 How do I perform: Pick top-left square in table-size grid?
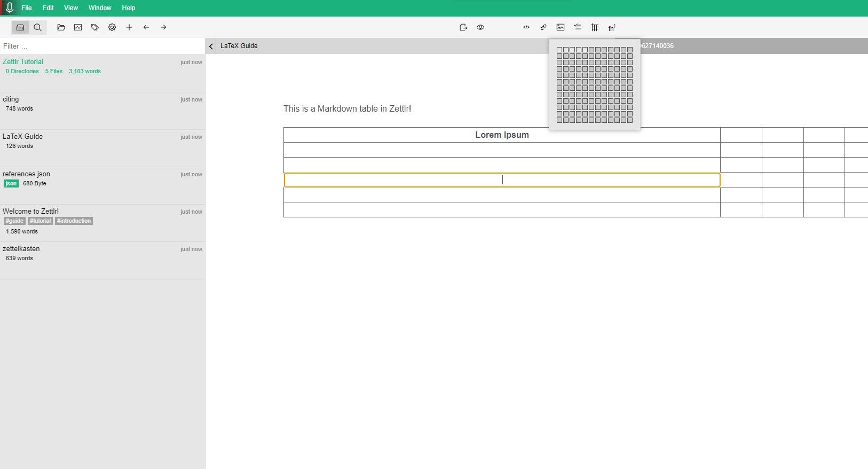tap(559, 50)
